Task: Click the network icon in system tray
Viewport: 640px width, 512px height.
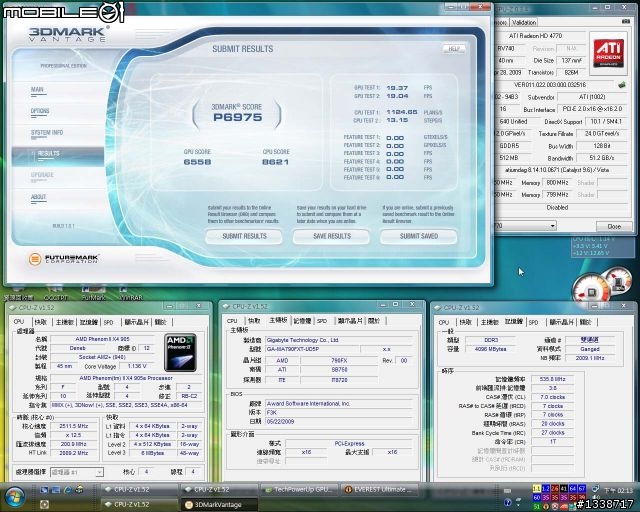Action: coord(596,489)
